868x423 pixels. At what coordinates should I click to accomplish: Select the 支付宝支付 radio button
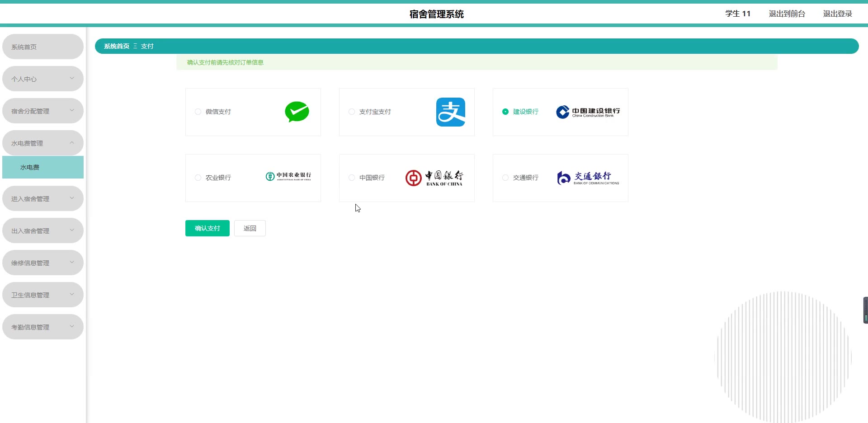[352, 112]
